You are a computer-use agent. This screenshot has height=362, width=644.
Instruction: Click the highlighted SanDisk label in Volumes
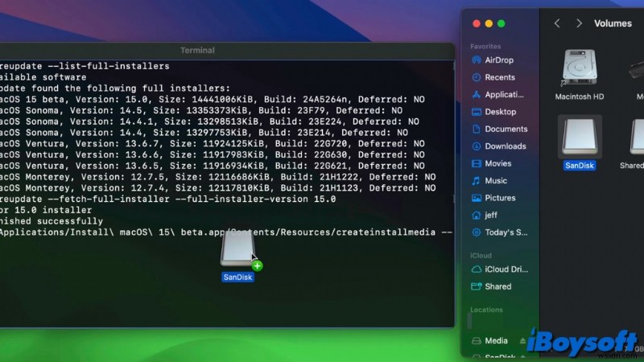click(x=580, y=166)
